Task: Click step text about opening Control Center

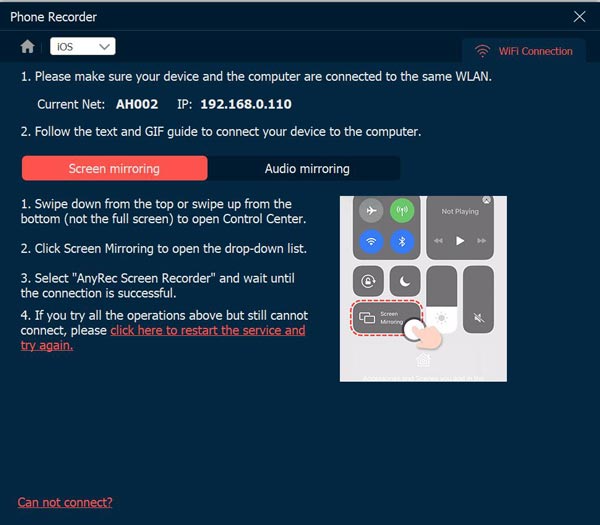Action: click(x=163, y=211)
